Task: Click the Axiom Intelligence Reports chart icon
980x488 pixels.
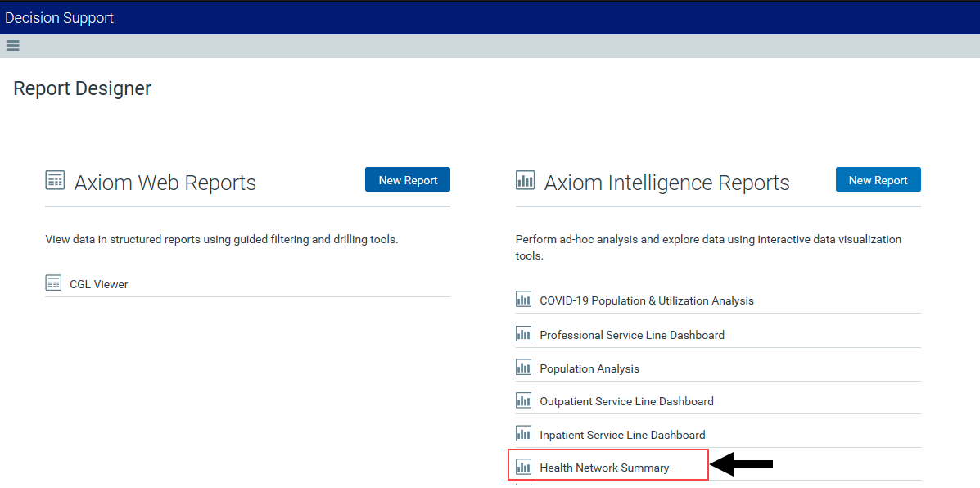Action: coord(525,181)
